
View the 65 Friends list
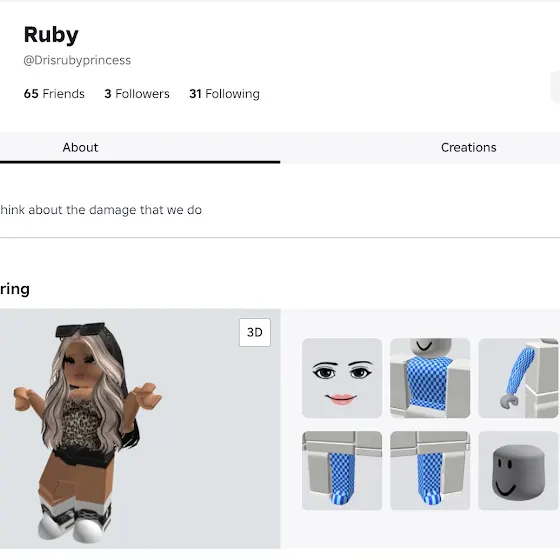pos(54,94)
